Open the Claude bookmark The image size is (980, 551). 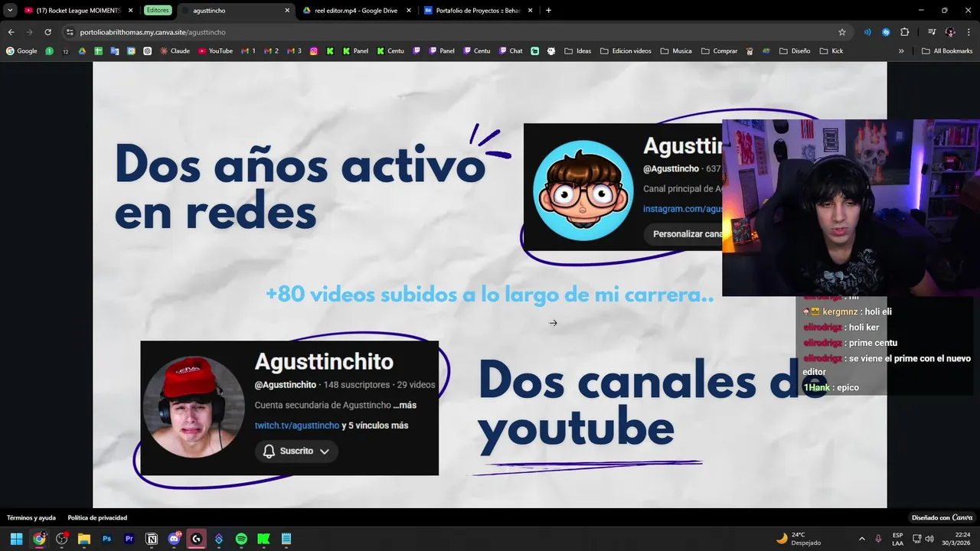pyautogui.click(x=175, y=51)
